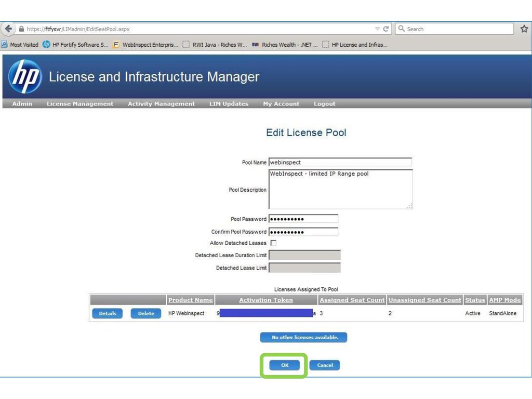Bookmark this page with the star icon
The width and height of the screenshot is (532, 399).
tap(524, 29)
